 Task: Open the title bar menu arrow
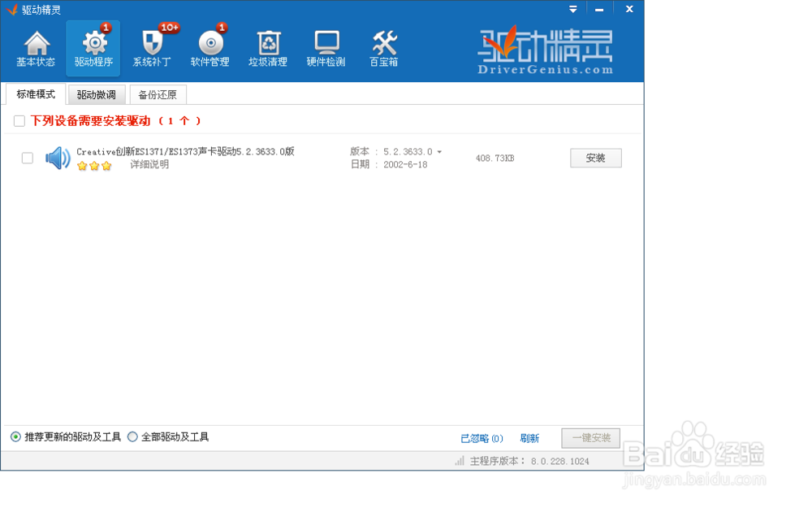(x=573, y=9)
